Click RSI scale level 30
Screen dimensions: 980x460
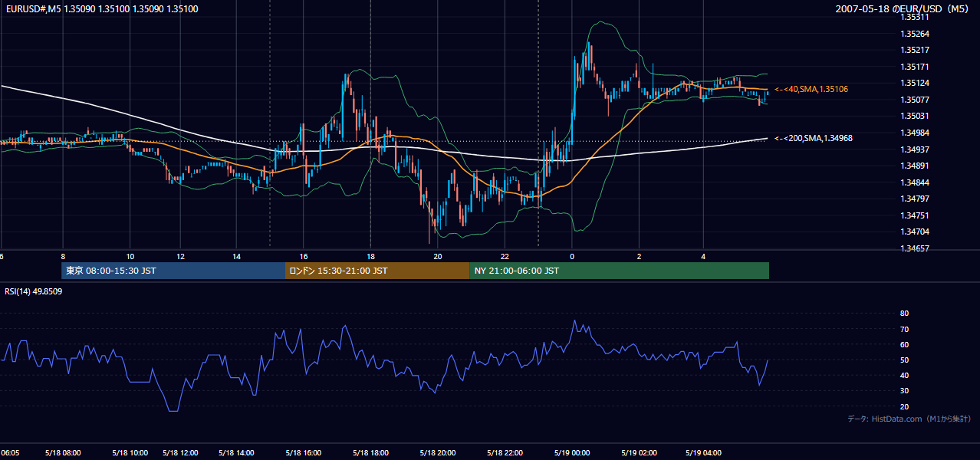pyautogui.click(x=904, y=391)
